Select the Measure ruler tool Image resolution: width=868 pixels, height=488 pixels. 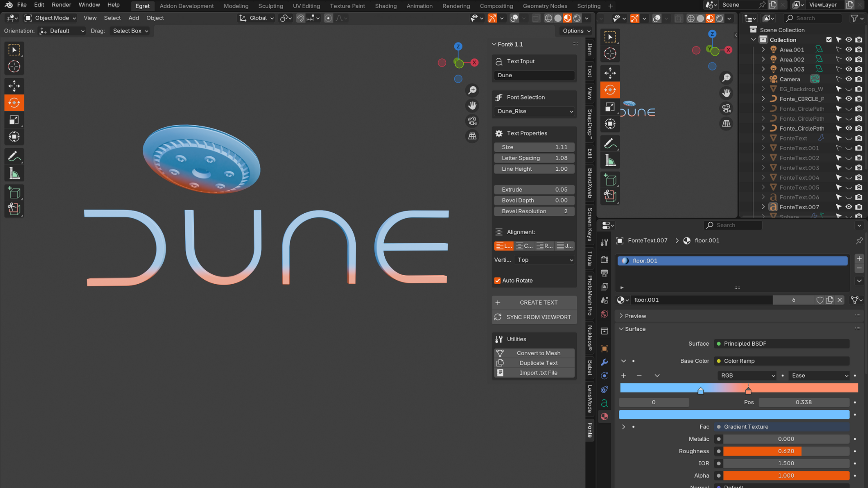click(14, 174)
